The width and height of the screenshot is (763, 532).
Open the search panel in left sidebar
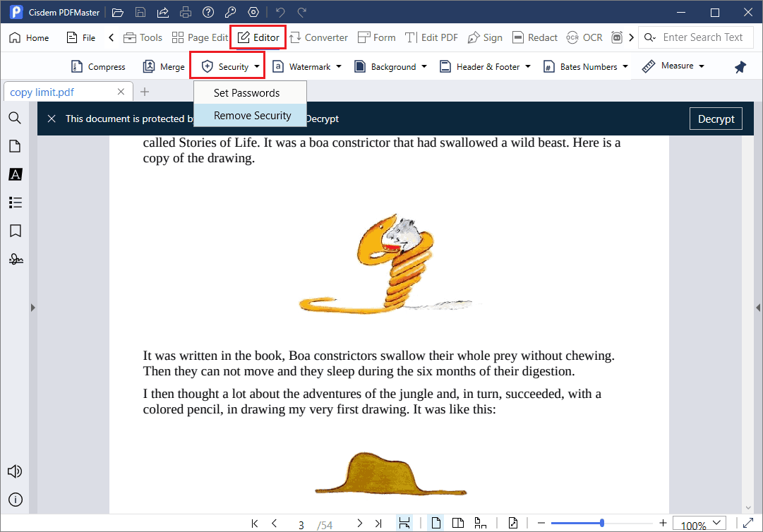click(15, 118)
